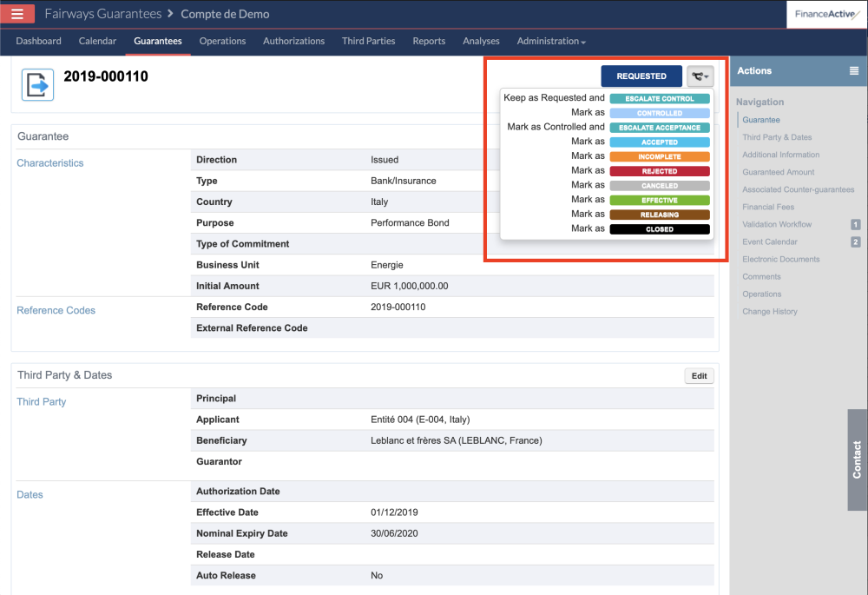Select the guarantee title 2019-000110
868x595 pixels.
[106, 76]
